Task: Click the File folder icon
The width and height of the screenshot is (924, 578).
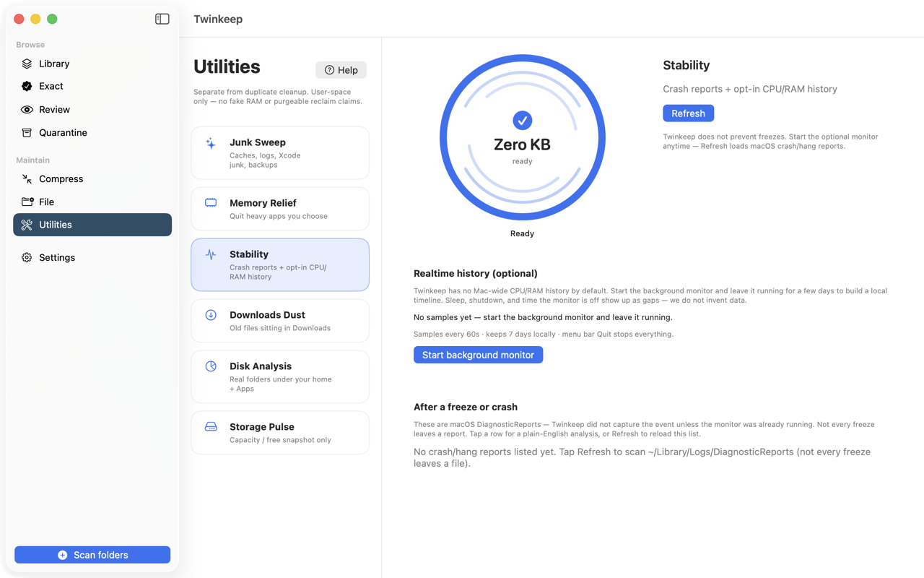Action: (27, 202)
